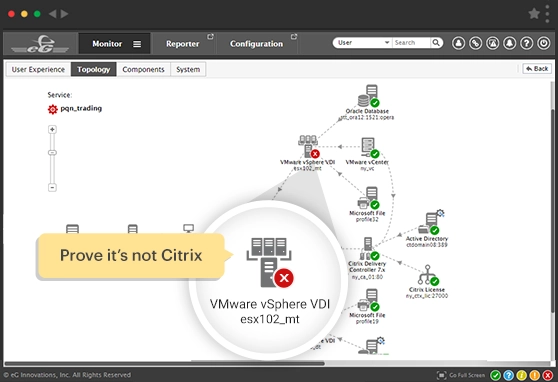Open the System tab
The width and height of the screenshot is (558, 382).
(188, 69)
